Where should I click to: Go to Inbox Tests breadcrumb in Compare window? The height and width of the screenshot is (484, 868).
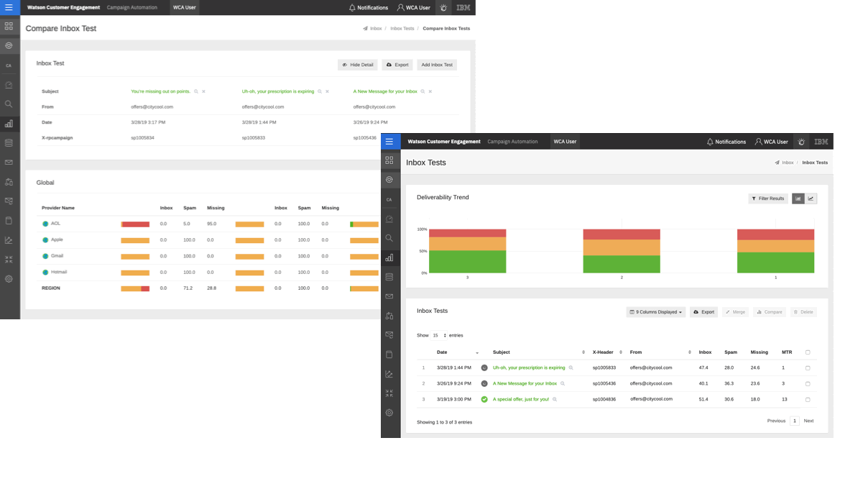pos(402,29)
